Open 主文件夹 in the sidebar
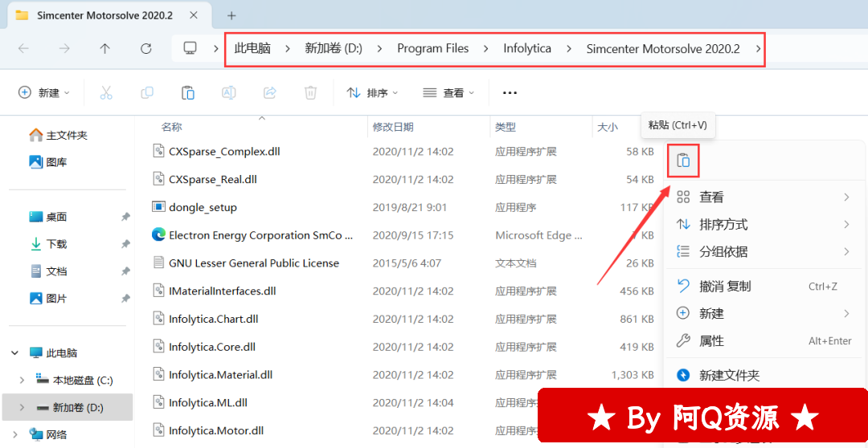 click(58, 135)
